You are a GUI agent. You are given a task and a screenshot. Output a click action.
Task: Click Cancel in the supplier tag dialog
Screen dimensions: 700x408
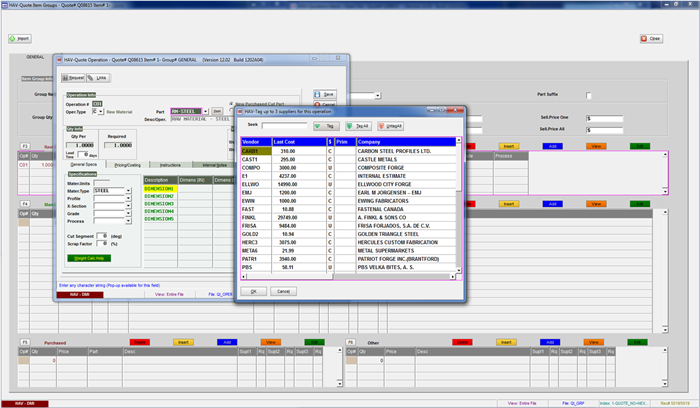283,291
